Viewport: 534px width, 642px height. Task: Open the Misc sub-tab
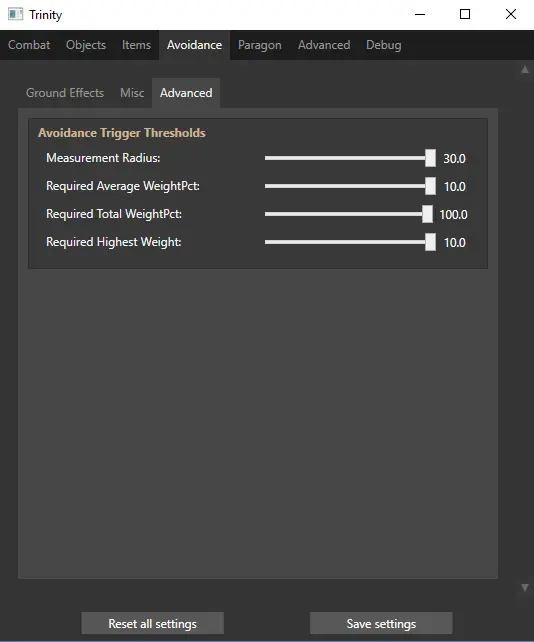tap(132, 93)
